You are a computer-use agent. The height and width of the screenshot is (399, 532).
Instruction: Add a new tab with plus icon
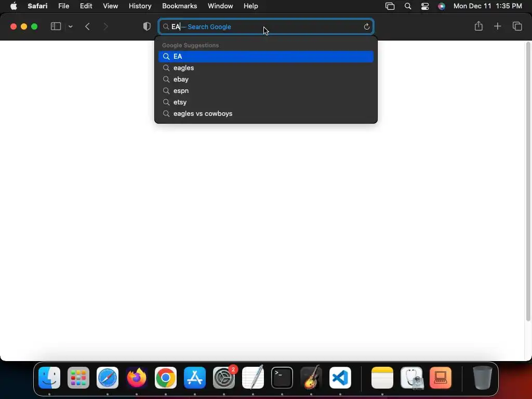(x=497, y=26)
